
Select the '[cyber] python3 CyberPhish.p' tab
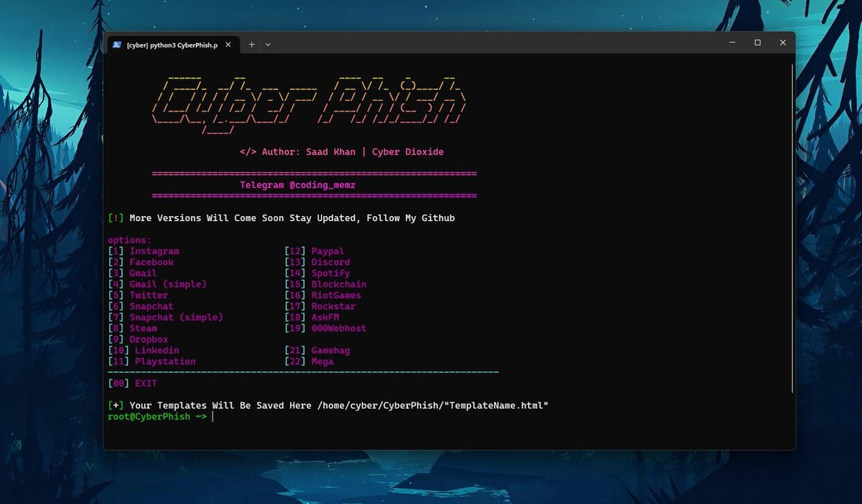click(x=173, y=45)
